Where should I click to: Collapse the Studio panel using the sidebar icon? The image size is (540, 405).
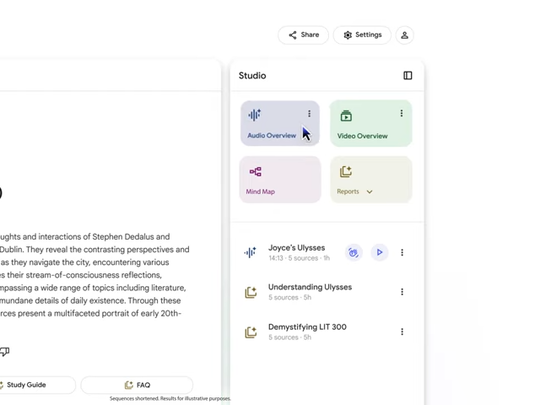[407, 75]
